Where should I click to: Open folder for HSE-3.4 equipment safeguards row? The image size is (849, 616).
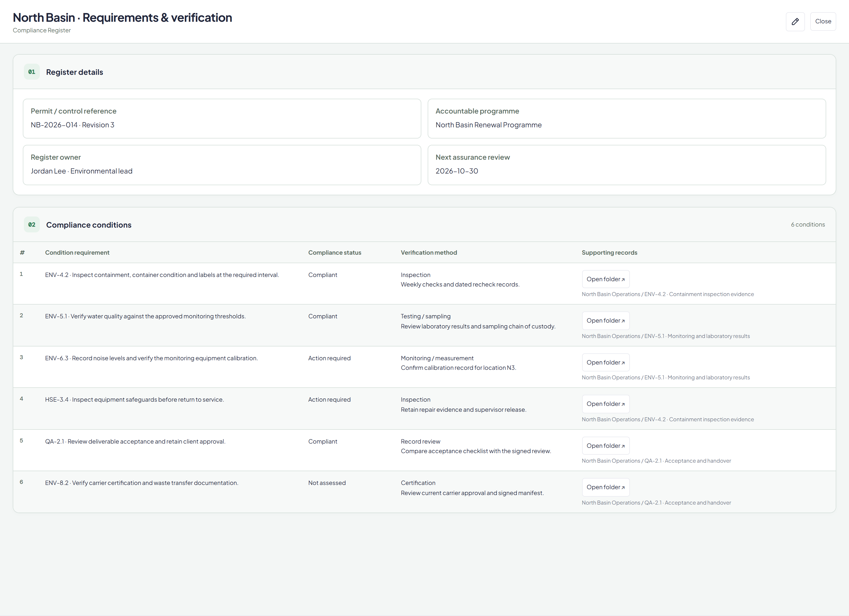pyautogui.click(x=605, y=404)
